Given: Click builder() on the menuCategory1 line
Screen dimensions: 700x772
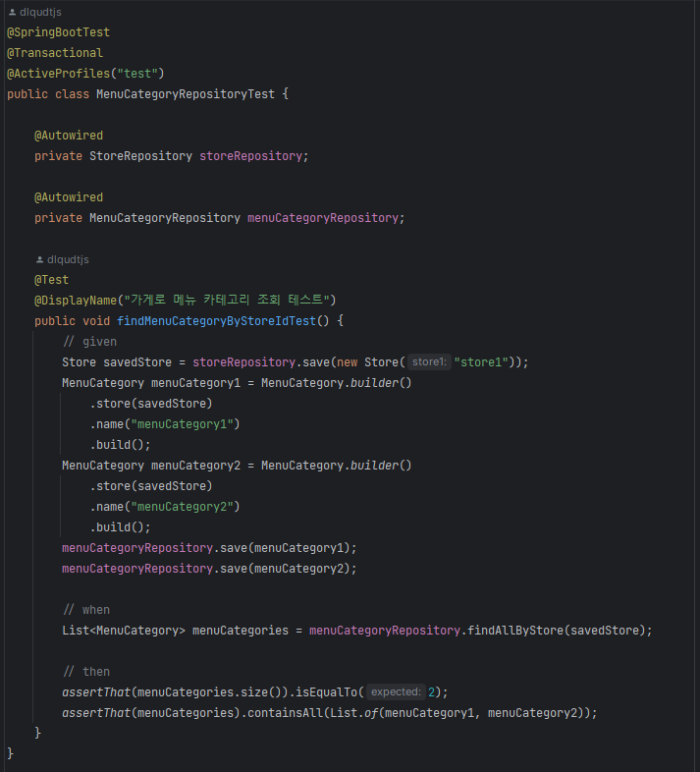Looking at the screenshot, I should click(381, 383).
